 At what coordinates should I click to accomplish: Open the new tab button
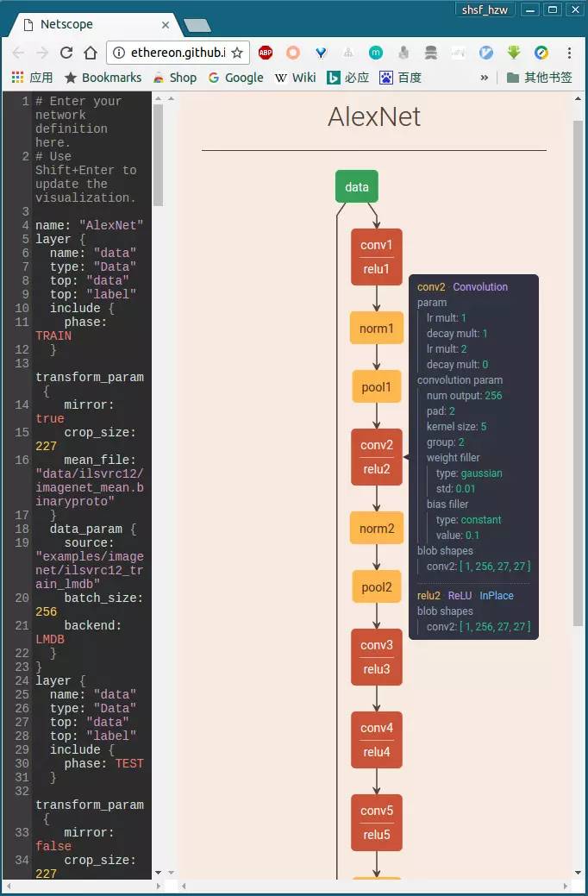click(x=197, y=25)
